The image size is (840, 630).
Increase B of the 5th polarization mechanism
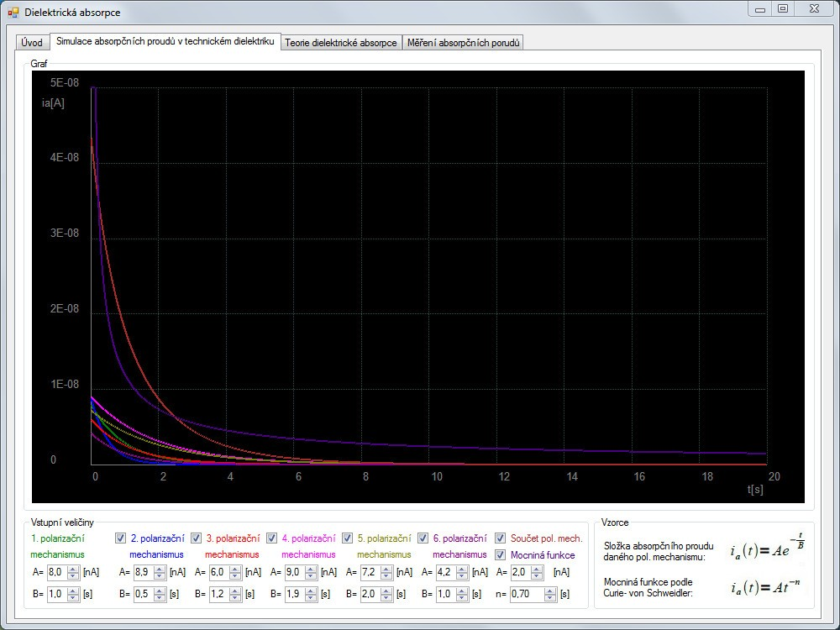(x=386, y=591)
